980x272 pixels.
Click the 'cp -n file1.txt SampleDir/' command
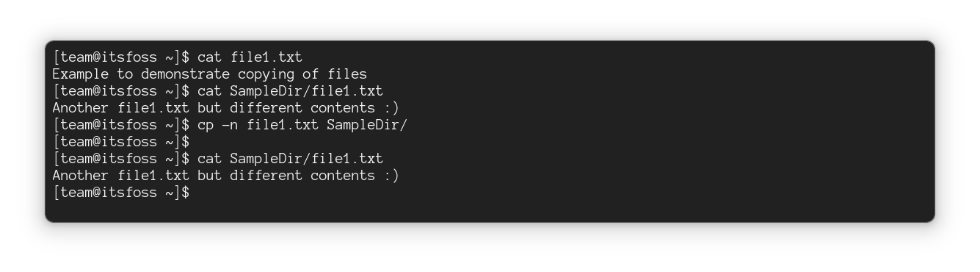(302, 125)
